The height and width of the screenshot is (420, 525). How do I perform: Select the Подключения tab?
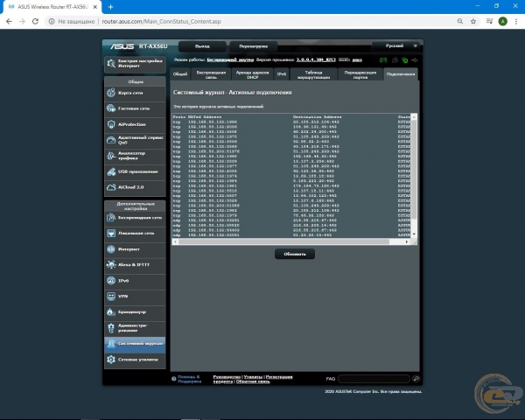(401, 74)
